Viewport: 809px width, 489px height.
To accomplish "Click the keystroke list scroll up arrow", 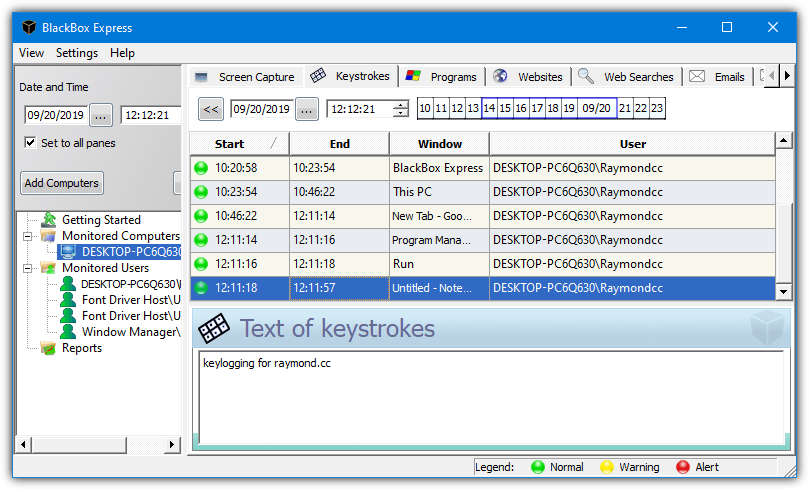I will 784,140.
